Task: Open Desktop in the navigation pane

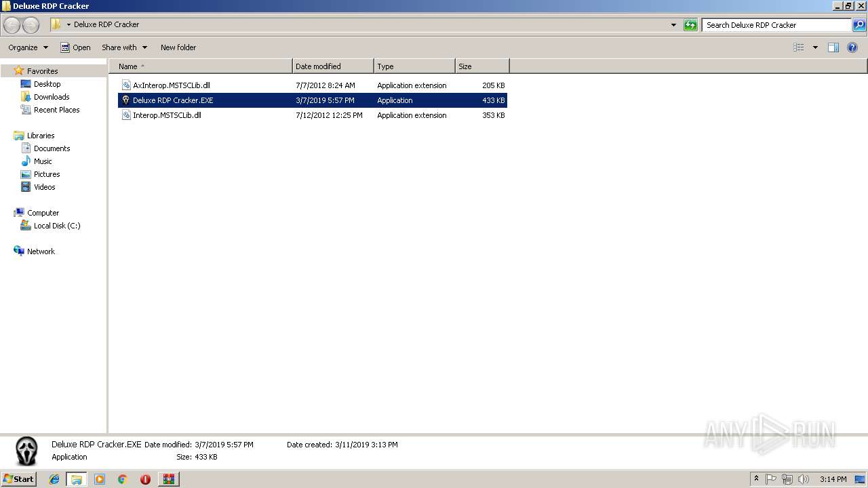Action: coord(47,84)
